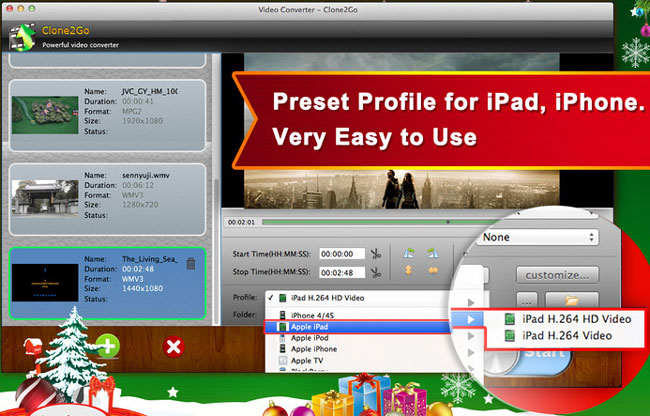Click The_Living_Sea_ file name
Screen dimensions: 650x416
(150, 259)
